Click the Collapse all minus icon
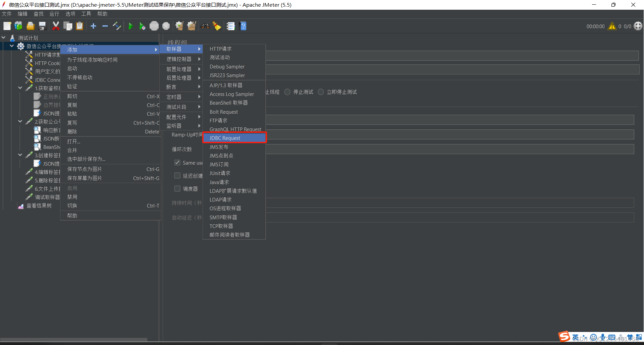 click(x=105, y=26)
